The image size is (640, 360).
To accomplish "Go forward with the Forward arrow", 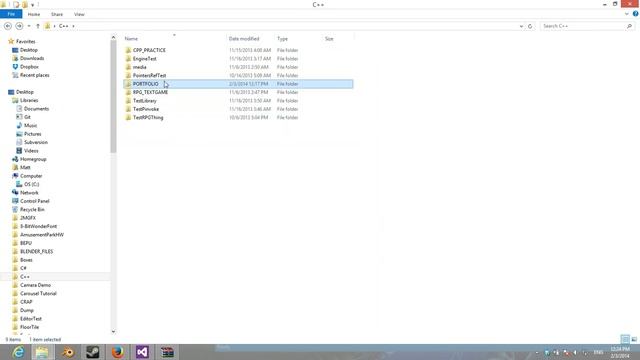I will point(19,26).
